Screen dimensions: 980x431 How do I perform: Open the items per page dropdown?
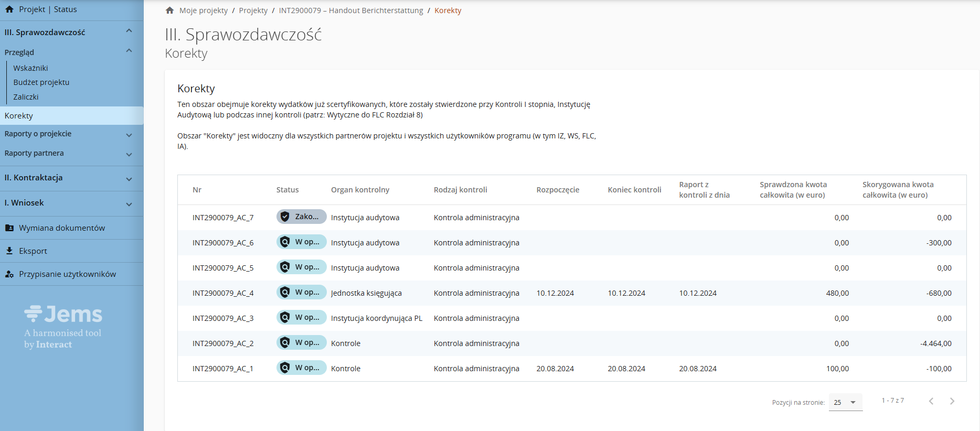(845, 402)
